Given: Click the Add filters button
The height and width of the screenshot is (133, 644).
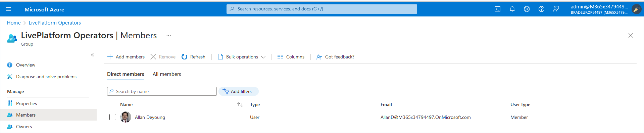Looking at the screenshot, I should [239, 91].
